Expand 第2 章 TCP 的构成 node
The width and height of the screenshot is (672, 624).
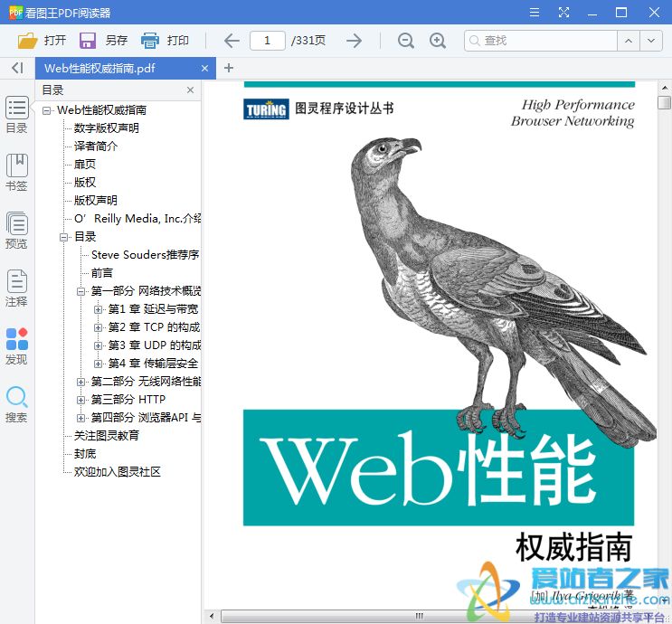tap(98, 327)
